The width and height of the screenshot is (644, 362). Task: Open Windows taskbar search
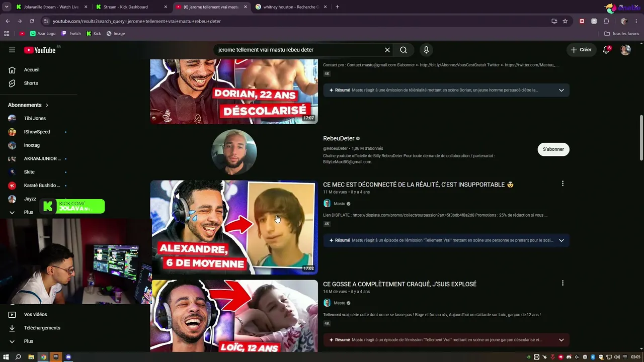click(x=18, y=357)
